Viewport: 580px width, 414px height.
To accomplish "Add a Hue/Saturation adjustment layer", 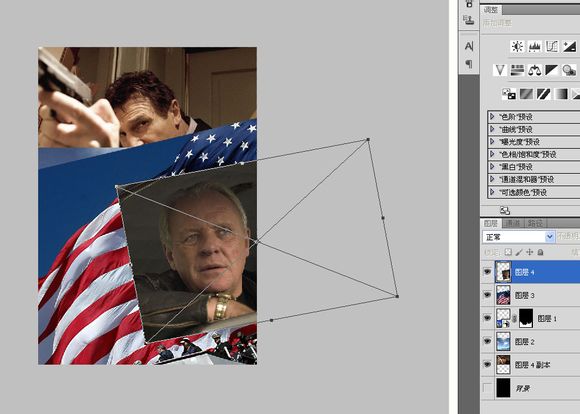I will click(517, 70).
